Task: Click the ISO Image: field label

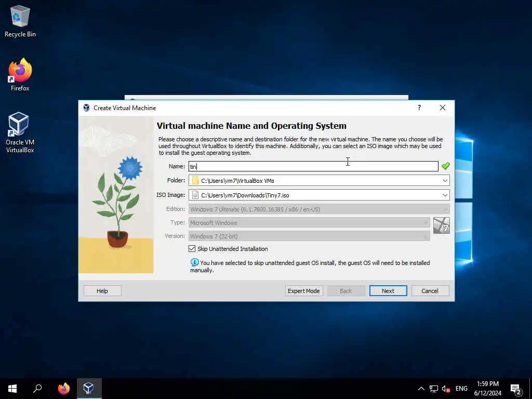Action: click(170, 195)
